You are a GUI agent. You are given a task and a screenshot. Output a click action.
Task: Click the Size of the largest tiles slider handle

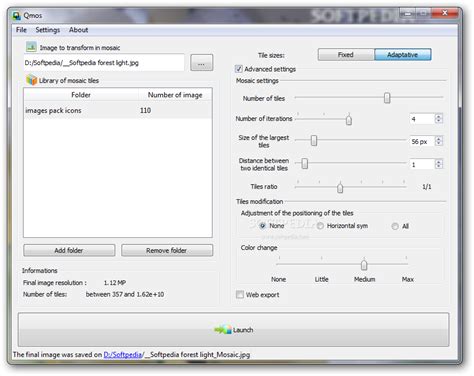coord(314,140)
